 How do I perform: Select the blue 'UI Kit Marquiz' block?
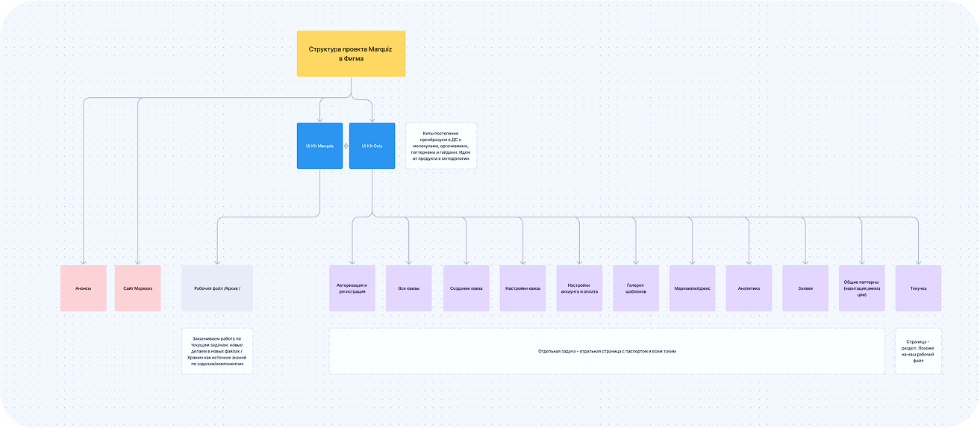pos(319,146)
